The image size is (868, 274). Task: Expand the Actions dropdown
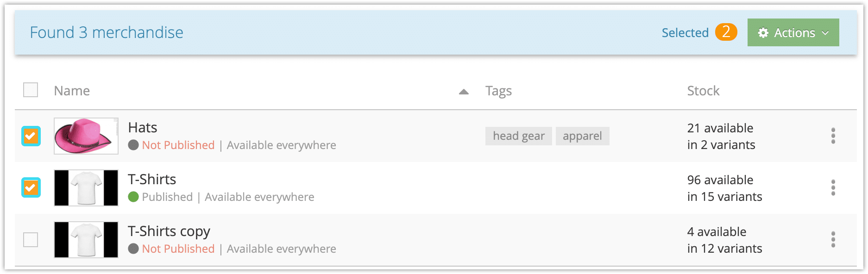793,32
